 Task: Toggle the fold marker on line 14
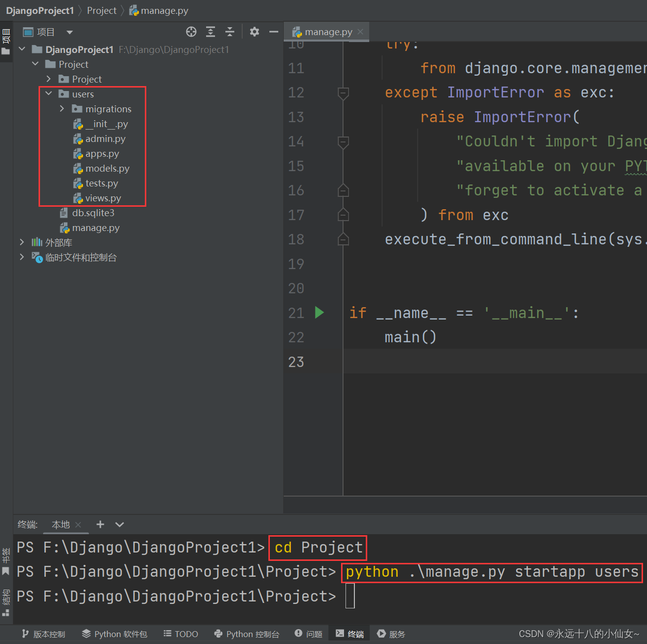coord(343,142)
